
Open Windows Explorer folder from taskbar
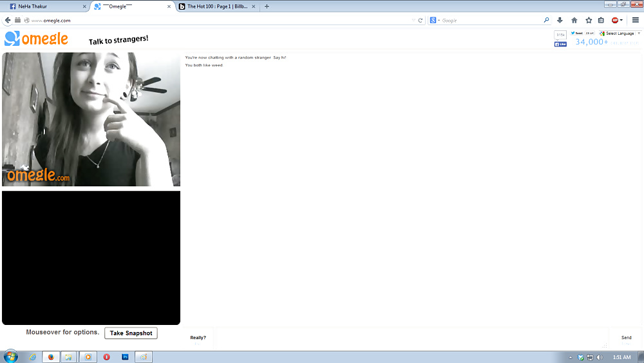pos(69,357)
